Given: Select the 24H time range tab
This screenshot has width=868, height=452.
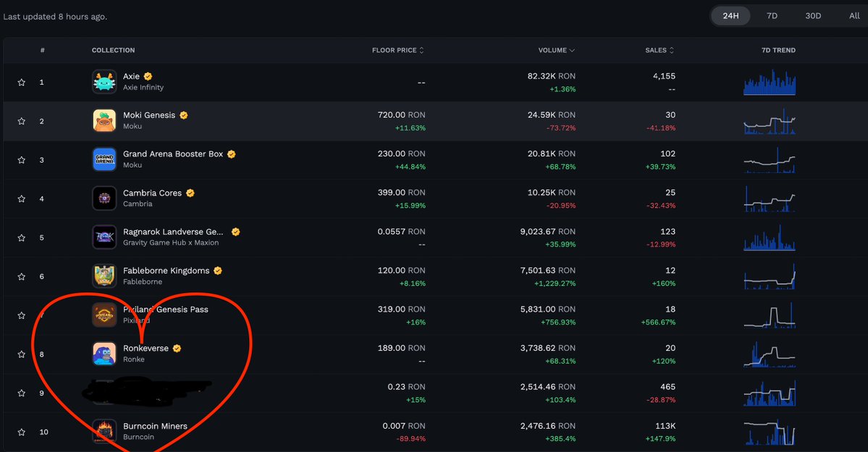Looking at the screenshot, I should pos(730,16).
